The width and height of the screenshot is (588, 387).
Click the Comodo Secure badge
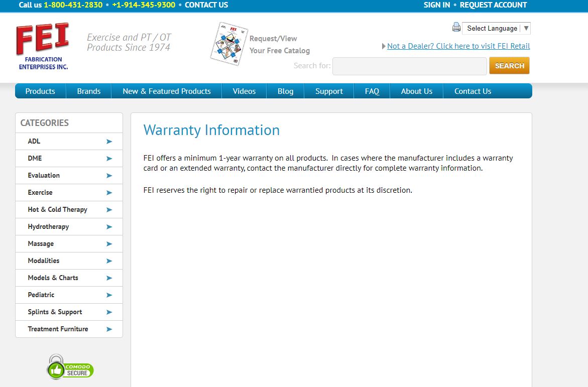70,367
